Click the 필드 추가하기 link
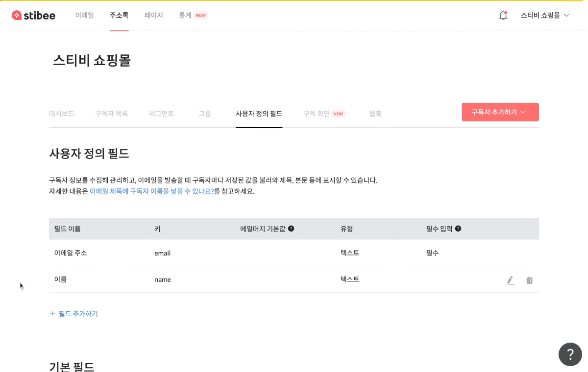 [x=74, y=314]
